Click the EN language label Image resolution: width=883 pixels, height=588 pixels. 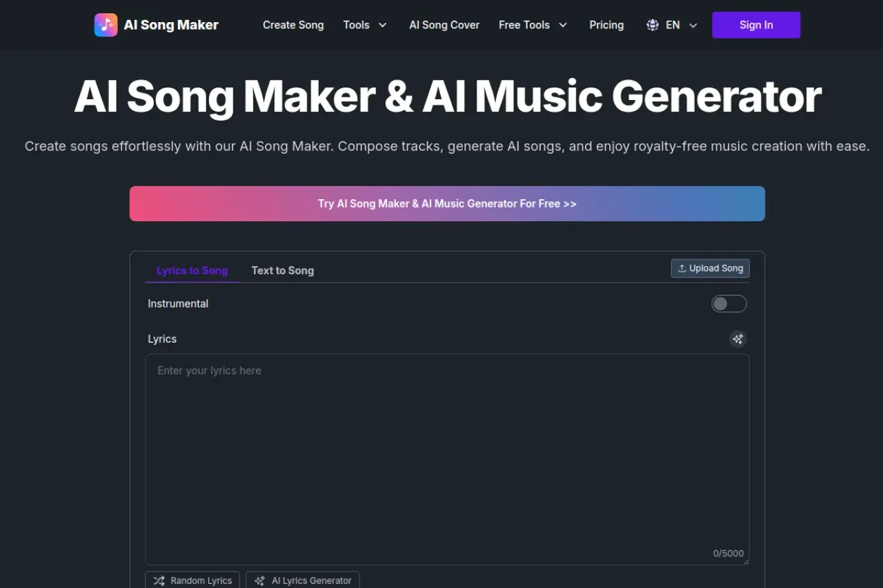(673, 25)
